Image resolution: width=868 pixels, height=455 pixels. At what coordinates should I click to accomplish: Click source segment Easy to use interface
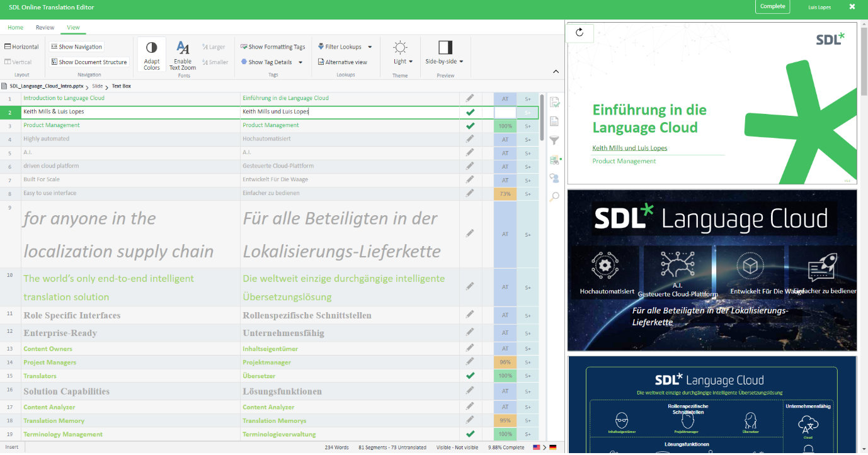pyautogui.click(x=50, y=193)
